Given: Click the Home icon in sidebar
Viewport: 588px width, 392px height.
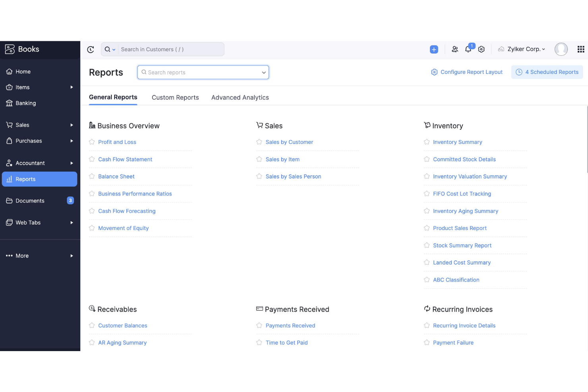Looking at the screenshot, I should 9,71.
